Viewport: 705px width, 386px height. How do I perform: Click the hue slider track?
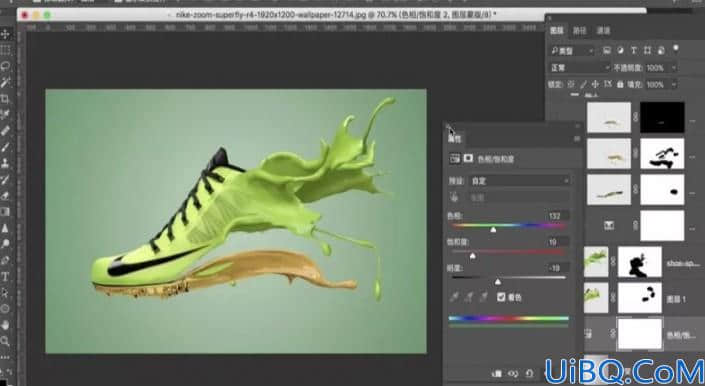coord(508,225)
